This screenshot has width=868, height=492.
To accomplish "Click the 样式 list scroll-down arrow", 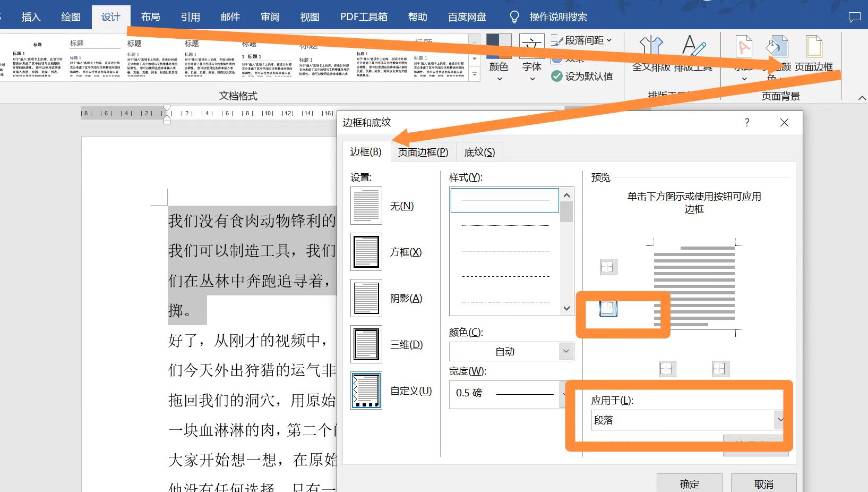I will pos(566,309).
